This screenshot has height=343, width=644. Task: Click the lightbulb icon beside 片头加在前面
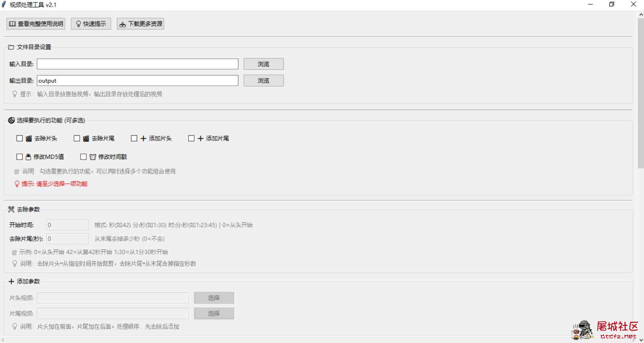15,326
